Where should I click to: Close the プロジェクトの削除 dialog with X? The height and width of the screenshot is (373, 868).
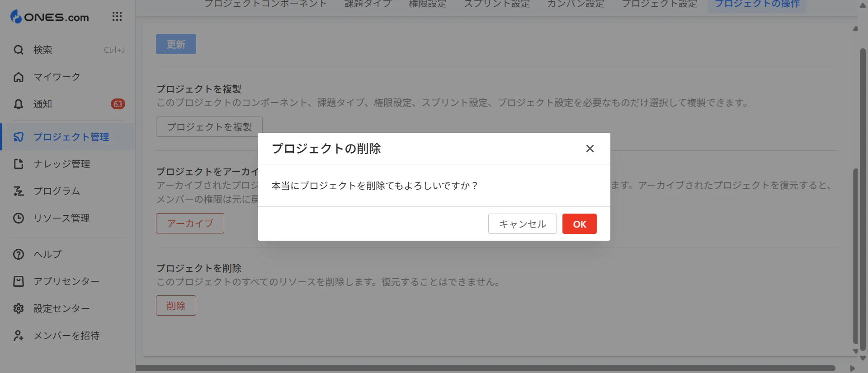click(x=590, y=149)
